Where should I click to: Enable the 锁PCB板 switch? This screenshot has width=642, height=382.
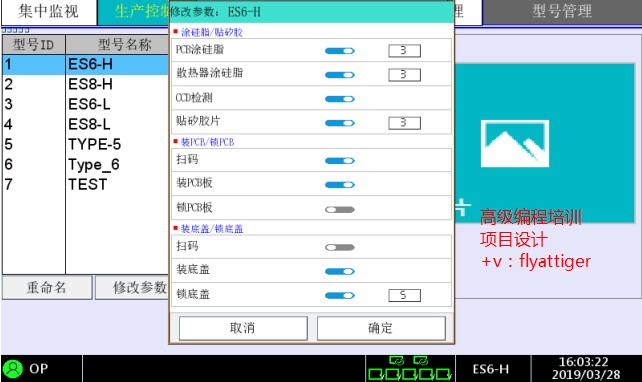(340, 210)
